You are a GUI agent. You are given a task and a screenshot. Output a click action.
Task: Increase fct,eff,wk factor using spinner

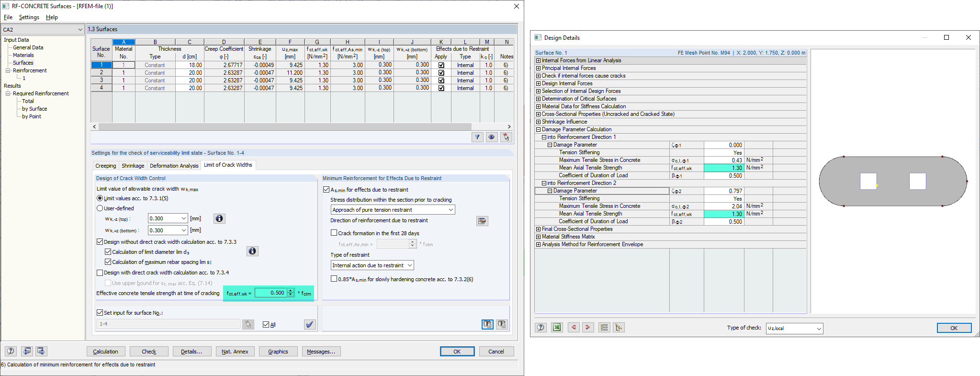point(291,291)
